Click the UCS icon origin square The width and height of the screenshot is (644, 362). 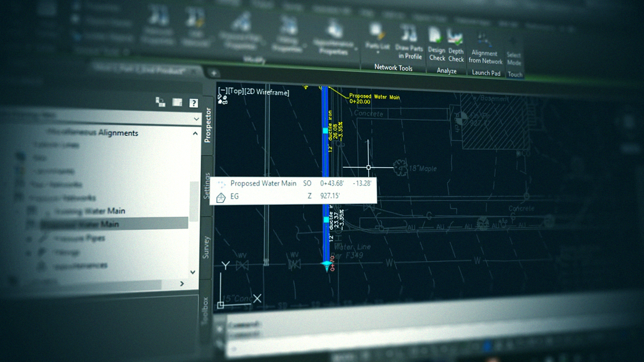(220, 305)
